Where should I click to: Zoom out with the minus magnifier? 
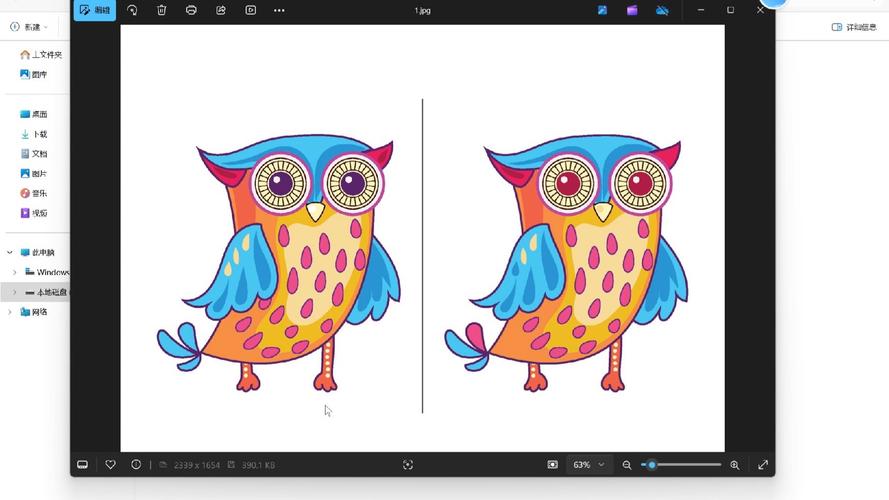tap(626, 465)
